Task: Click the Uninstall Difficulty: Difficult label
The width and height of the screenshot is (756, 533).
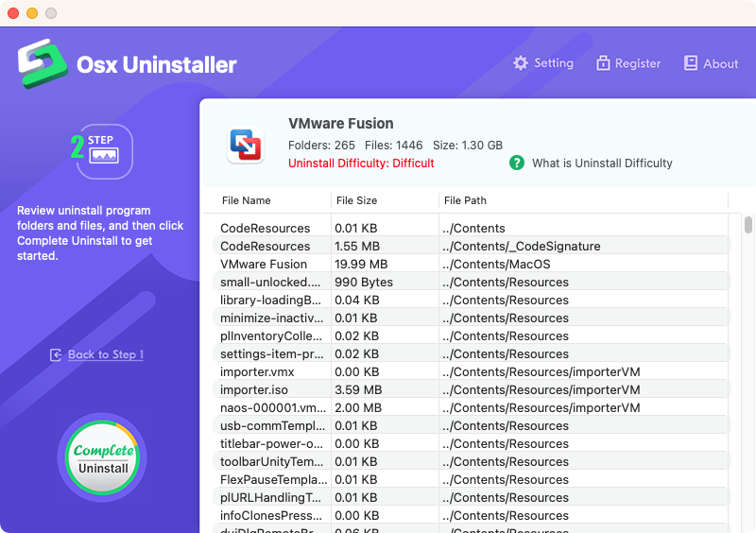Action: [x=361, y=163]
